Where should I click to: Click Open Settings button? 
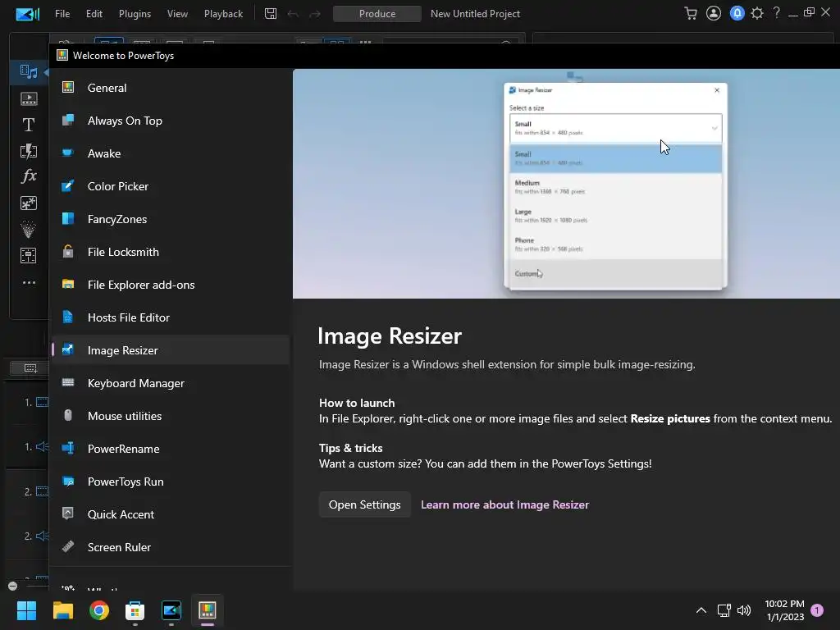[x=365, y=504]
